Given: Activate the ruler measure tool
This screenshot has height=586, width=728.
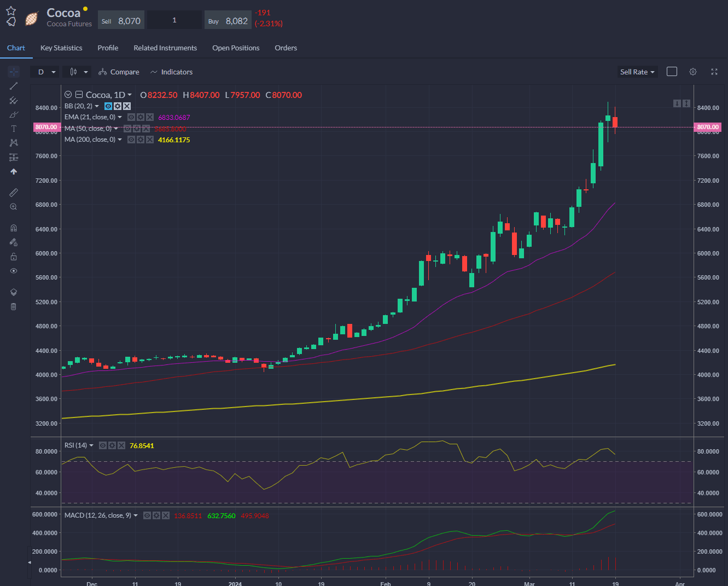Looking at the screenshot, I should pyautogui.click(x=14, y=193).
